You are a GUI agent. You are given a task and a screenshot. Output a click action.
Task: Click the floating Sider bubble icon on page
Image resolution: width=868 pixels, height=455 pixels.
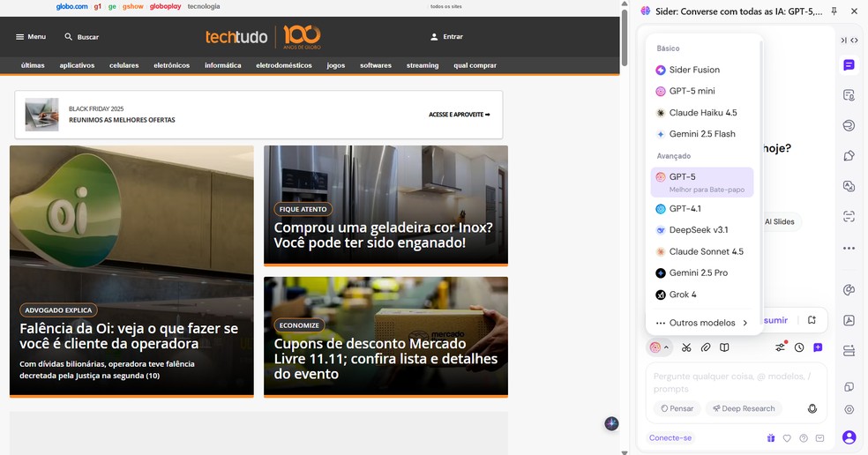click(x=611, y=423)
